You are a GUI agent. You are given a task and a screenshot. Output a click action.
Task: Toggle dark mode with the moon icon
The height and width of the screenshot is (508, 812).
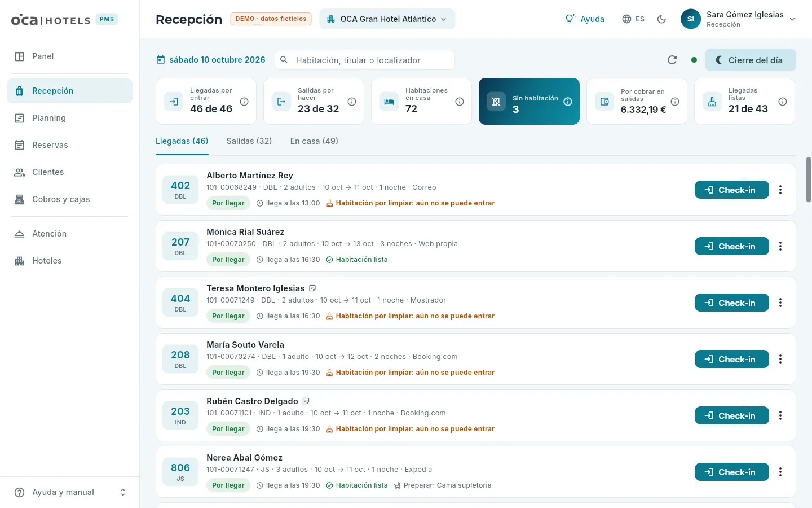[662, 19]
